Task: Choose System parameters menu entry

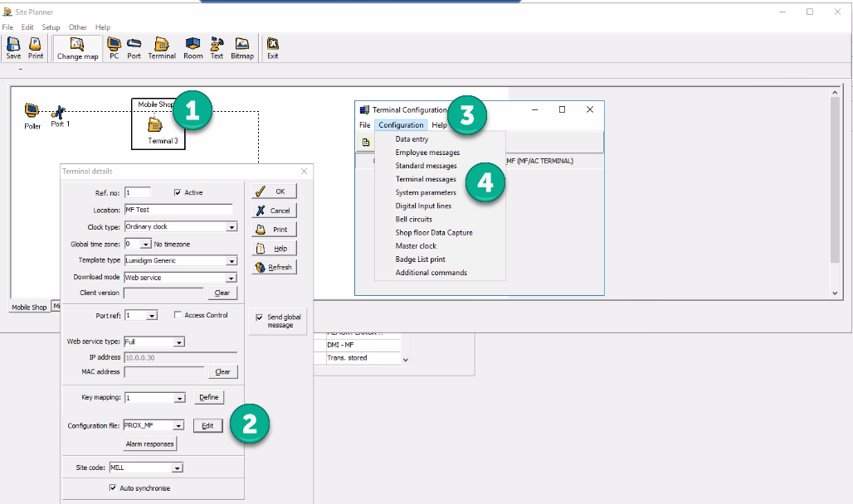Action: 426,192
